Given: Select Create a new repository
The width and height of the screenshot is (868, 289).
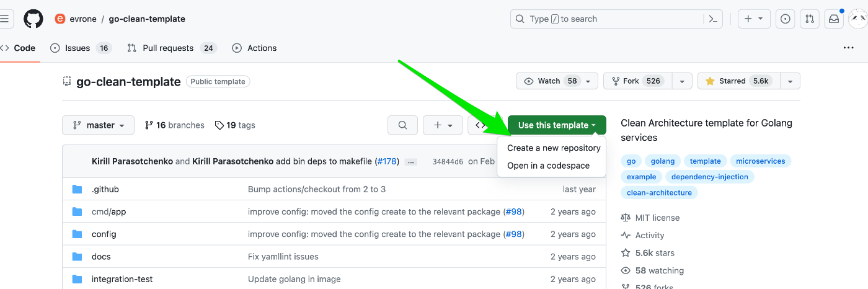Looking at the screenshot, I should (554, 148).
